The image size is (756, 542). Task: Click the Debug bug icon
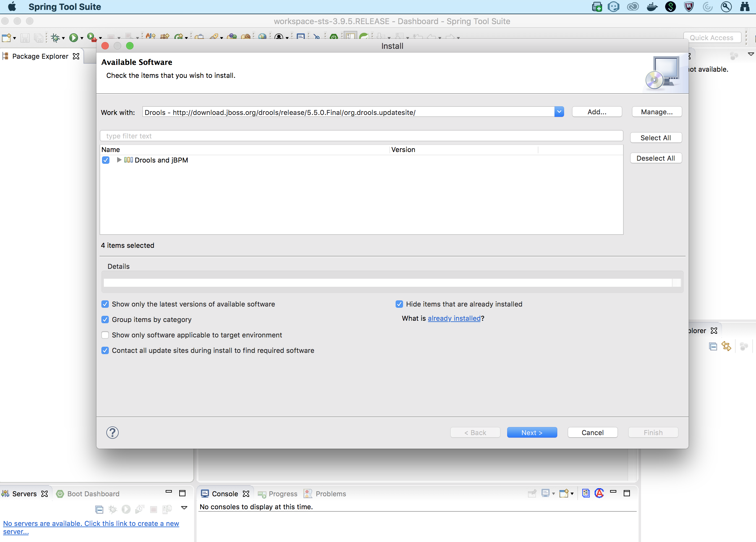pyautogui.click(x=55, y=38)
